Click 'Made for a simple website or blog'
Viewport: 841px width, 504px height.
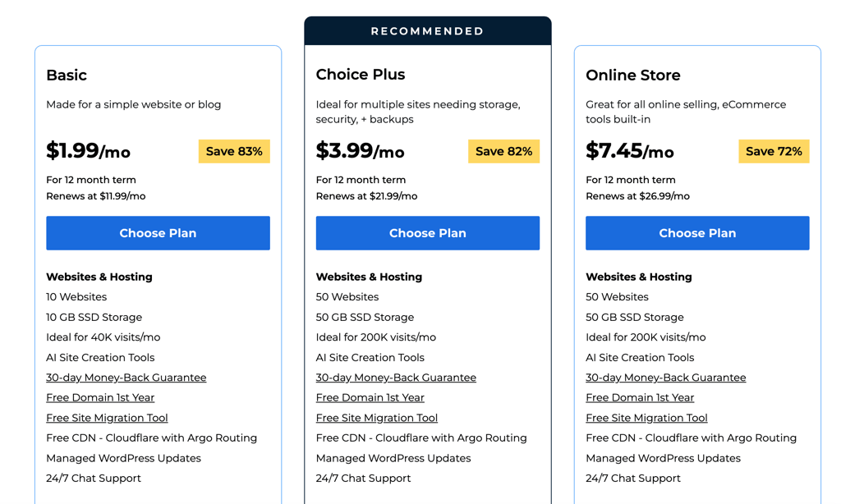(134, 104)
